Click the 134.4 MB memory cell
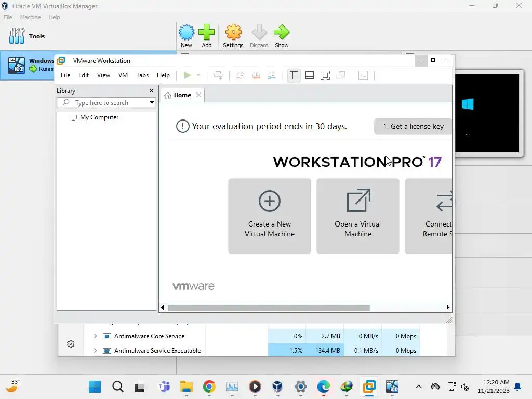Viewport: 532px width, 399px height. 325,351
